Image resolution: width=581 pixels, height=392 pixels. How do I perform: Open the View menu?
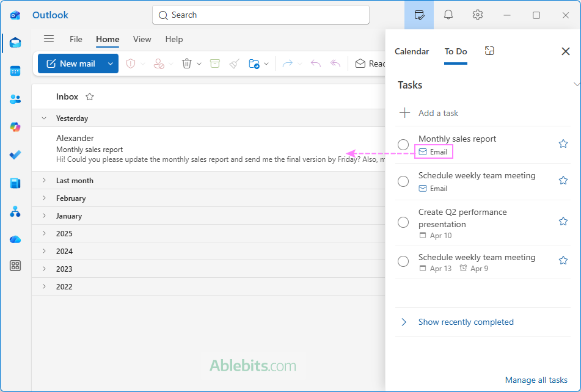click(x=142, y=39)
